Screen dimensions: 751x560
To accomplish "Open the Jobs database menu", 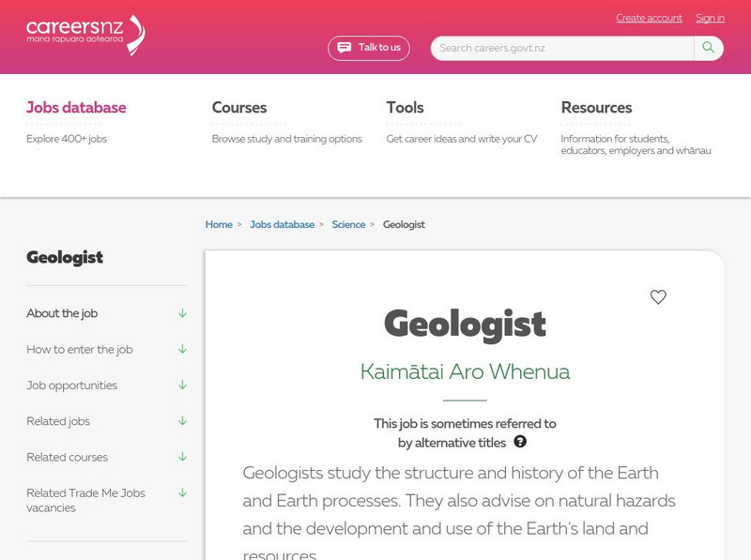I will (76, 108).
